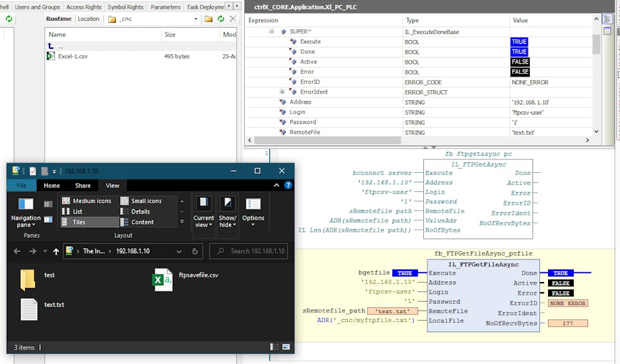Toggle the Execute value TRUE
This screenshot has width=620, height=364.
[x=519, y=42]
